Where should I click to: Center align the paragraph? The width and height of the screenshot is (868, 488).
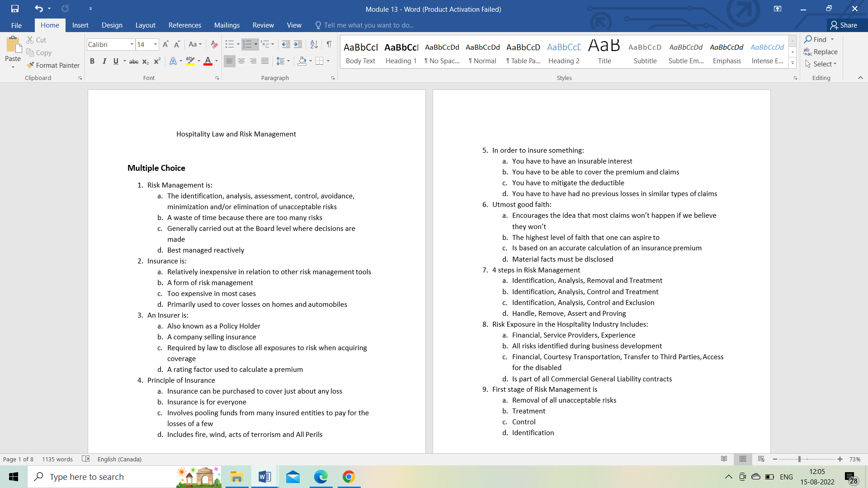241,61
